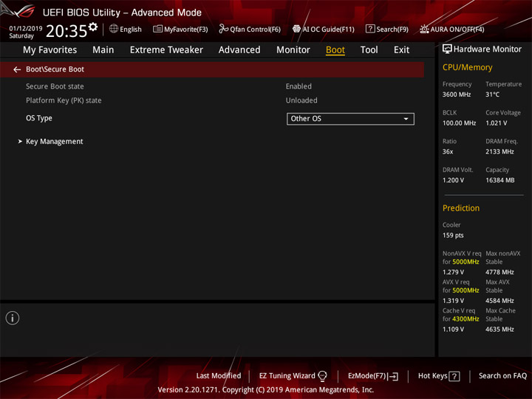Click the '1.021 V' core voltage value
Viewport: 532px width, 399px height.
click(496, 123)
